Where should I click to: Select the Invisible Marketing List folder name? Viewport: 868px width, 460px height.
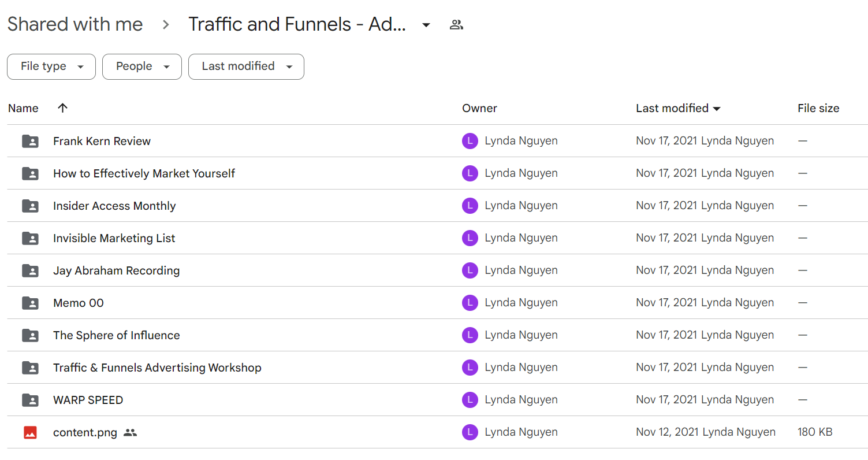[114, 238]
